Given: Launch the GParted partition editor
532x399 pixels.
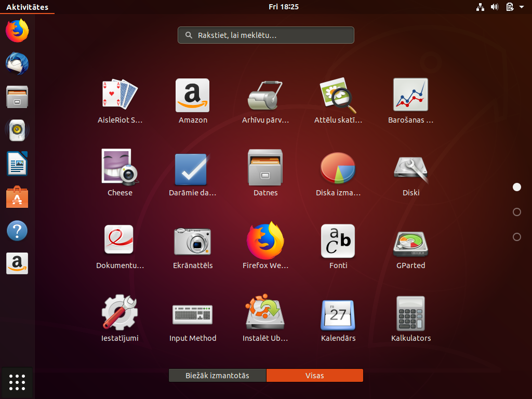Looking at the screenshot, I should [410, 244].
